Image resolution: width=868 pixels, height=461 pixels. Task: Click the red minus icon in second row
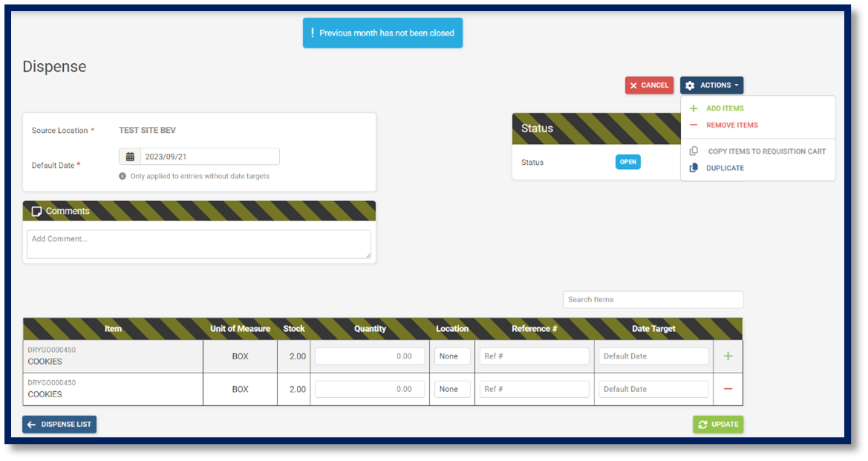pos(728,389)
